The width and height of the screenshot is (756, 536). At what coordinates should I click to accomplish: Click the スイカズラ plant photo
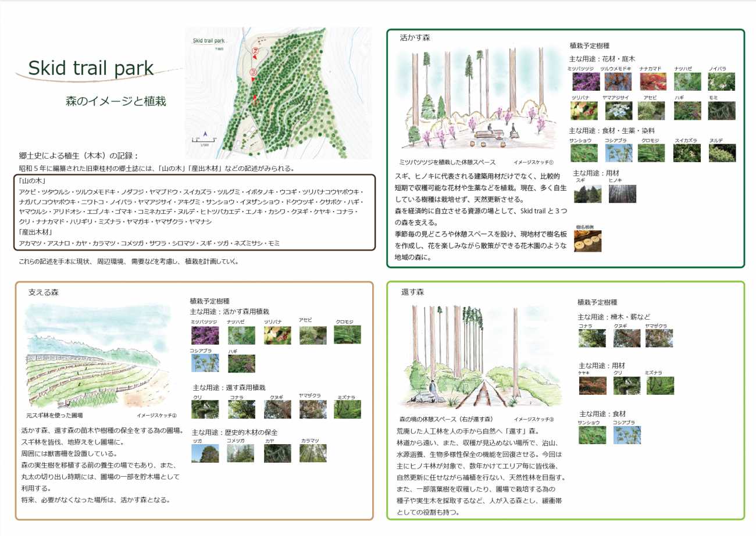pos(687,152)
